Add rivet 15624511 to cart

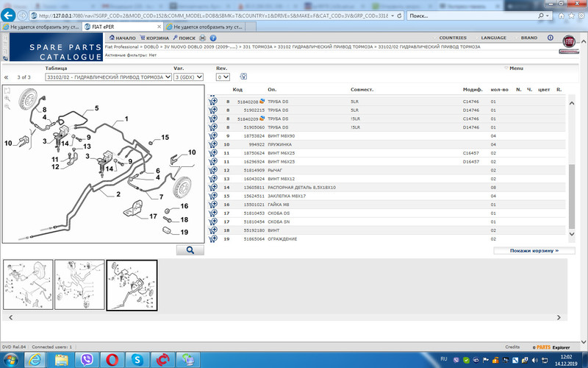[213, 196]
